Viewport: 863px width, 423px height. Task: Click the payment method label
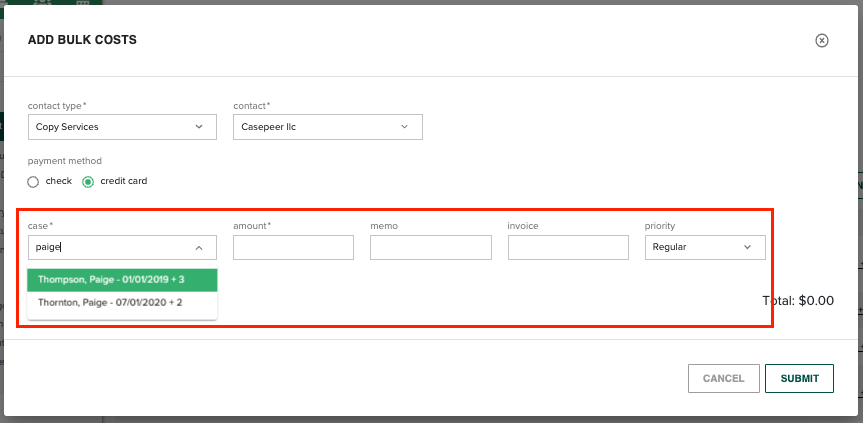point(65,161)
